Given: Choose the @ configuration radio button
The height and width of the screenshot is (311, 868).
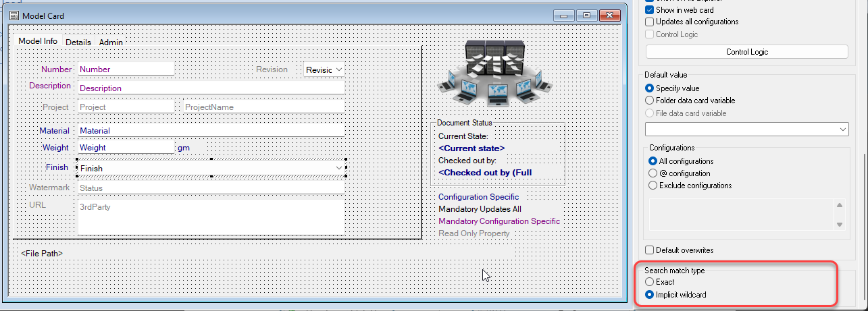Looking at the screenshot, I should click(653, 173).
